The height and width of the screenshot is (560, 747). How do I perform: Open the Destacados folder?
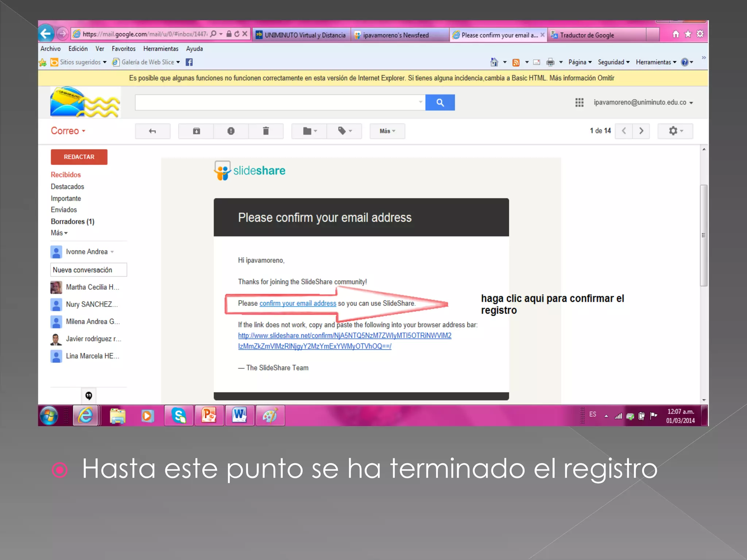pos(67,187)
